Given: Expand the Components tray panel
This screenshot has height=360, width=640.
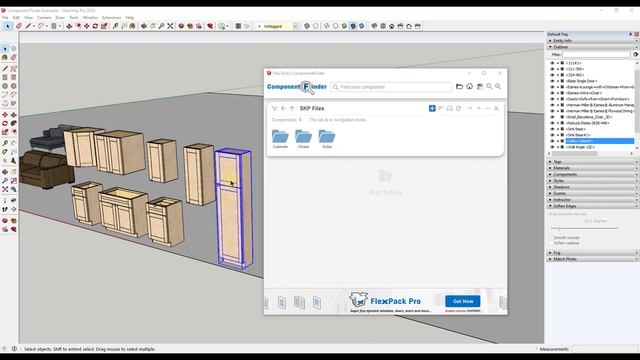Looking at the screenshot, I should pos(593,174).
